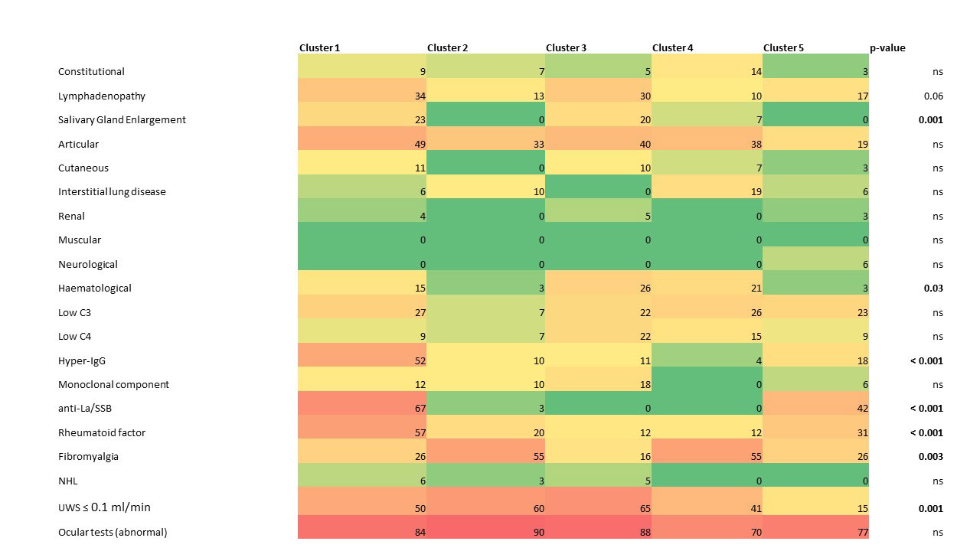Select the Cluster 3 column header

tap(566, 48)
